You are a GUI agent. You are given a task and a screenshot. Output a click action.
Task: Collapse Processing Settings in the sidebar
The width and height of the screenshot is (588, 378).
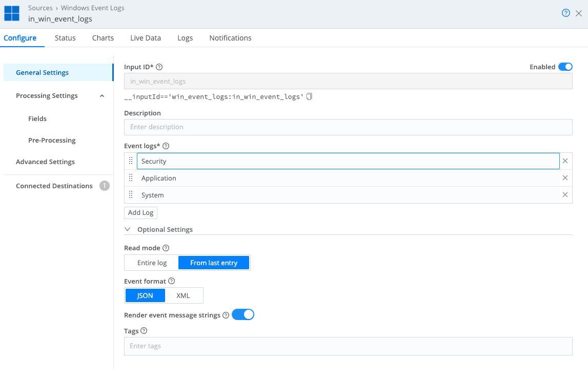[102, 95]
